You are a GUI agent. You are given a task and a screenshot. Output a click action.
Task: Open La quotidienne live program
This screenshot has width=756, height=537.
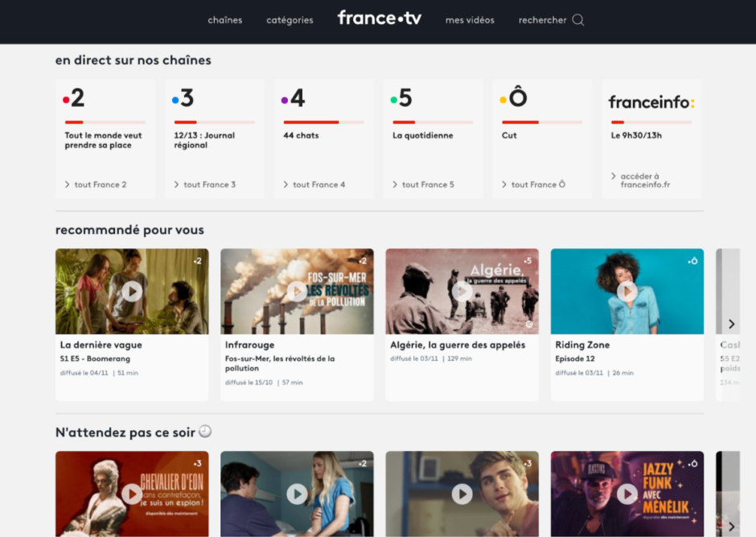point(423,135)
